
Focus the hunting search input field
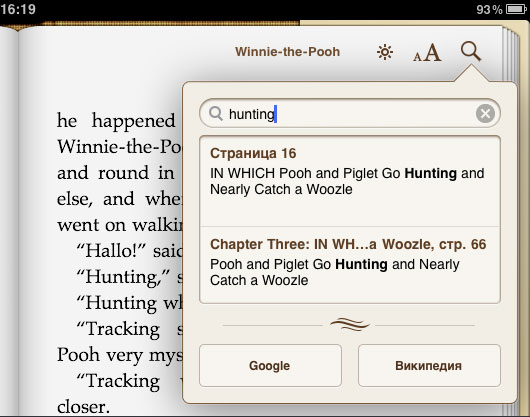coord(350,114)
